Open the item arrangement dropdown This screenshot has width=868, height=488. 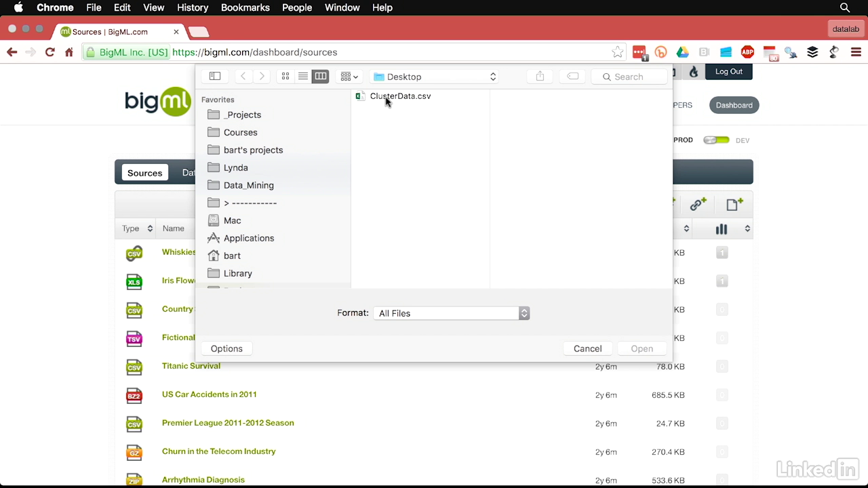click(349, 77)
